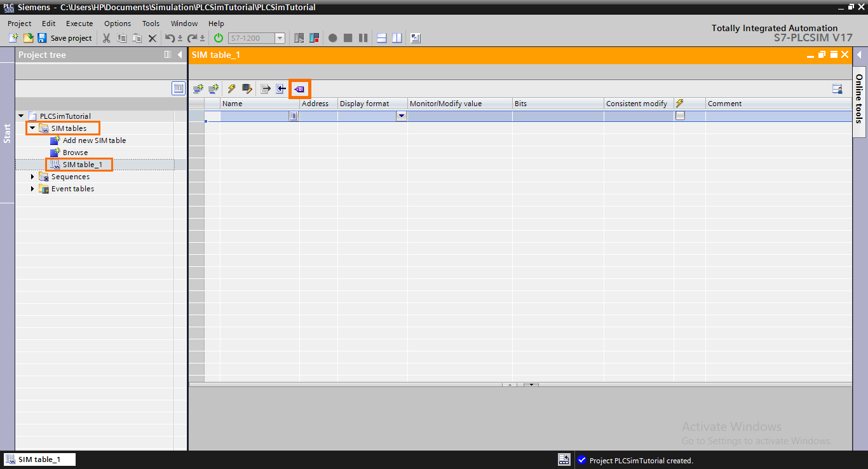Image resolution: width=868 pixels, height=469 pixels.
Task: Collapse the SIM tables tree node
Action: 32,128
